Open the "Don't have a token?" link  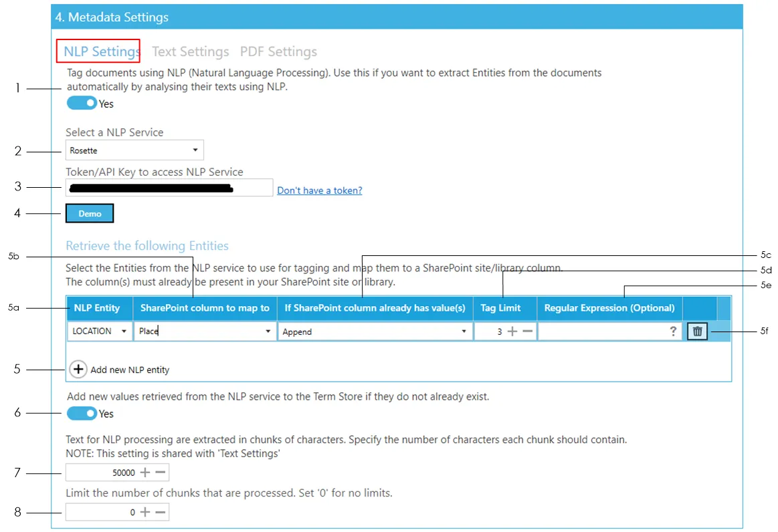320,190
